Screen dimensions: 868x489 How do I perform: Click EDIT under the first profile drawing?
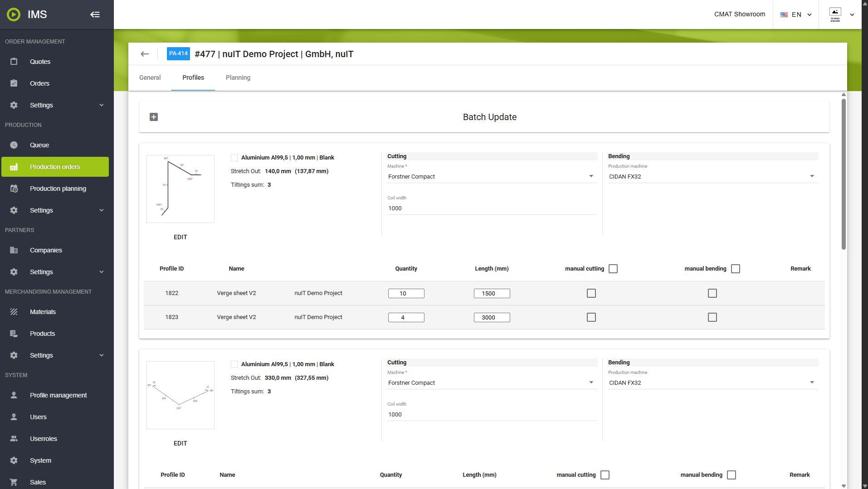pos(180,237)
